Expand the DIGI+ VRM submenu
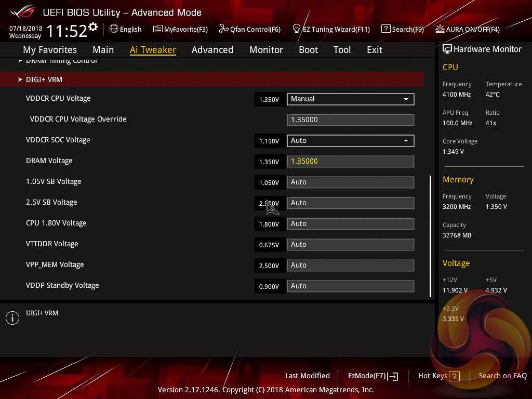 tap(212, 79)
